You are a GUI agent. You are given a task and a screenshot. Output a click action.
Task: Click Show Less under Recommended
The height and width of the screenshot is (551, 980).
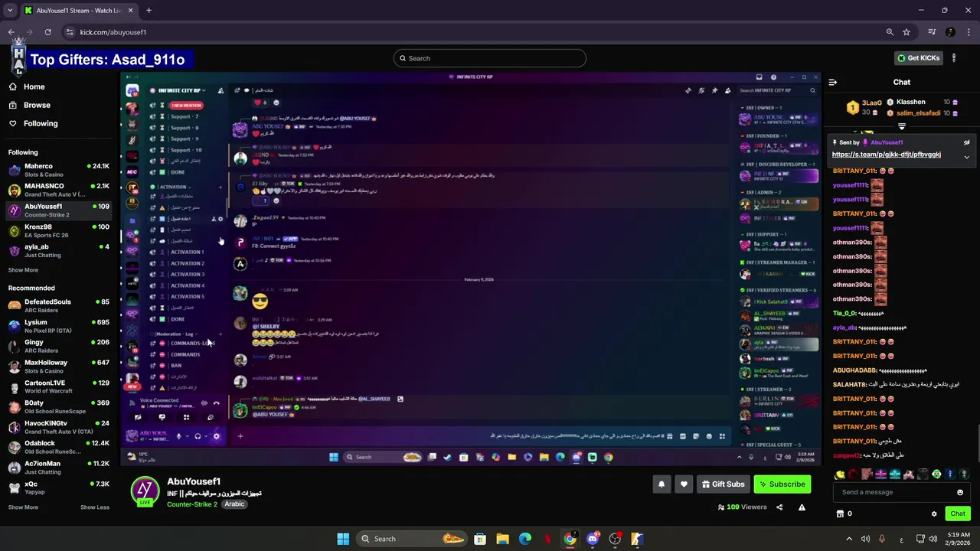95,507
